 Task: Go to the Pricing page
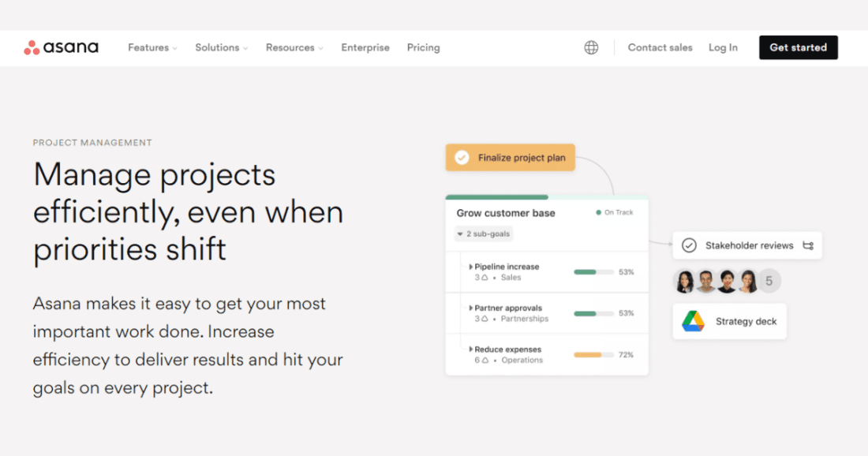point(424,47)
